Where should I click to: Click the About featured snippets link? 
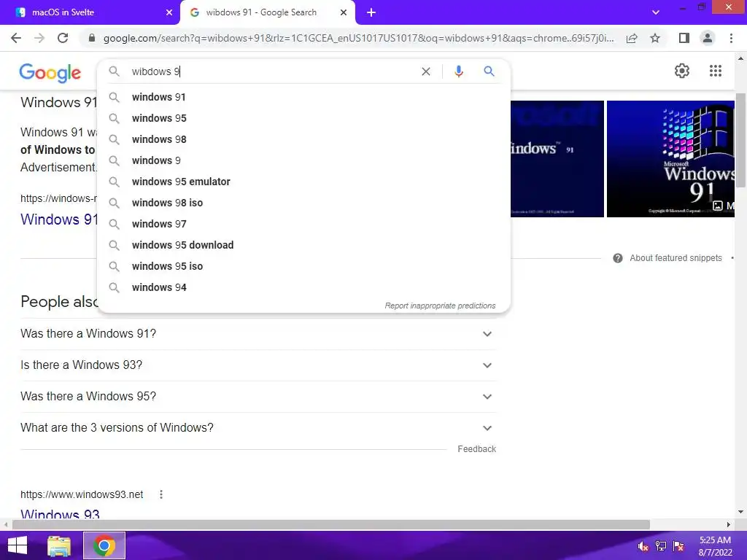coord(676,258)
